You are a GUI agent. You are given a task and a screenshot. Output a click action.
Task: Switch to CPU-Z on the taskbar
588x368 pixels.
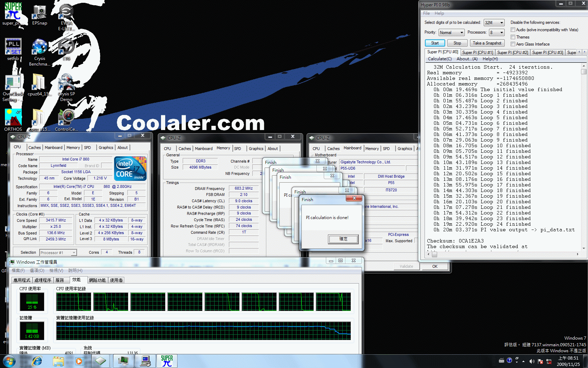point(100,361)
